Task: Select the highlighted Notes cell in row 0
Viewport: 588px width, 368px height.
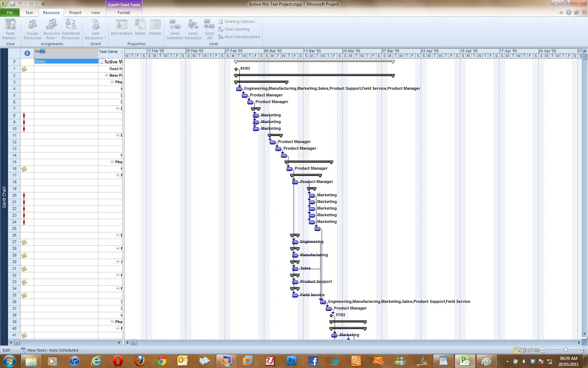Action: point(66,61)
